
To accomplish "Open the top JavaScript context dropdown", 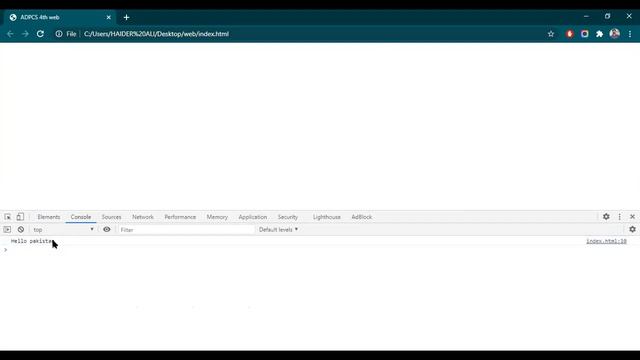I will [x=63, y=229].
